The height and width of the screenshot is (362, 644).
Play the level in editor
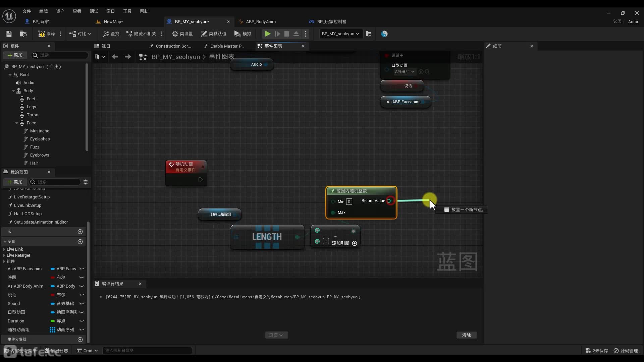[267, 34]
